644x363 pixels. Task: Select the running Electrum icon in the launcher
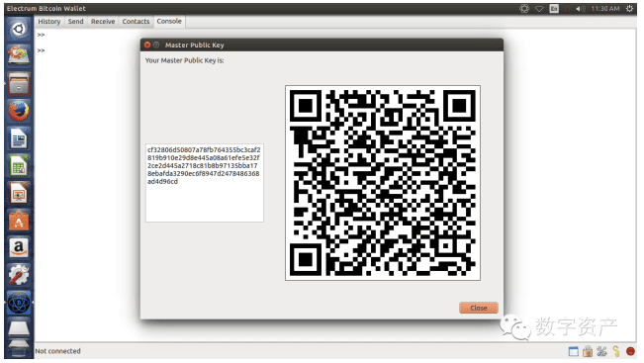[19, 303]
